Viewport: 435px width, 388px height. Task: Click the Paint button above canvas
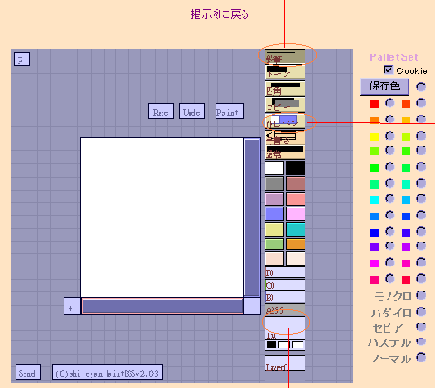[229, 111]
